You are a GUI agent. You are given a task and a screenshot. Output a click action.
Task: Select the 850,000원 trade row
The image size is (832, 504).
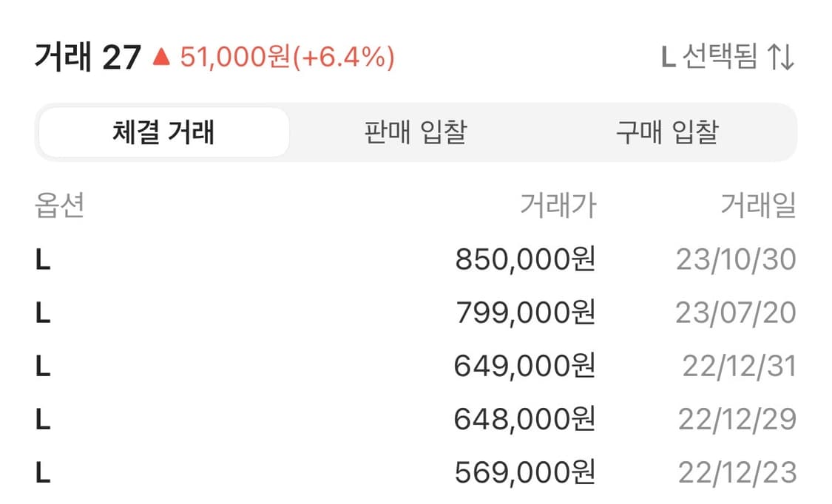(414, 259)
